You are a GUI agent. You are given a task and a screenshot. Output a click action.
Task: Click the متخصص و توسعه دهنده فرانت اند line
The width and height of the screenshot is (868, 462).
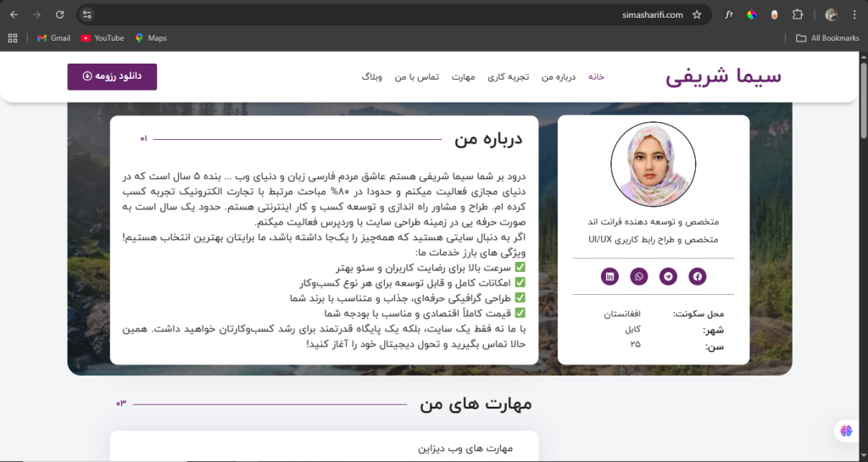pyautogui.click(x=654, y=221)
